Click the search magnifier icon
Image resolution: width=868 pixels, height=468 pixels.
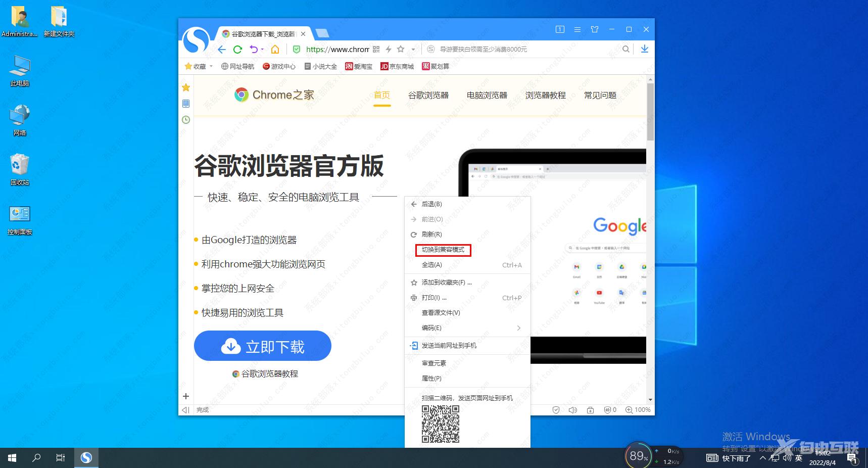[x=625, y=49]
